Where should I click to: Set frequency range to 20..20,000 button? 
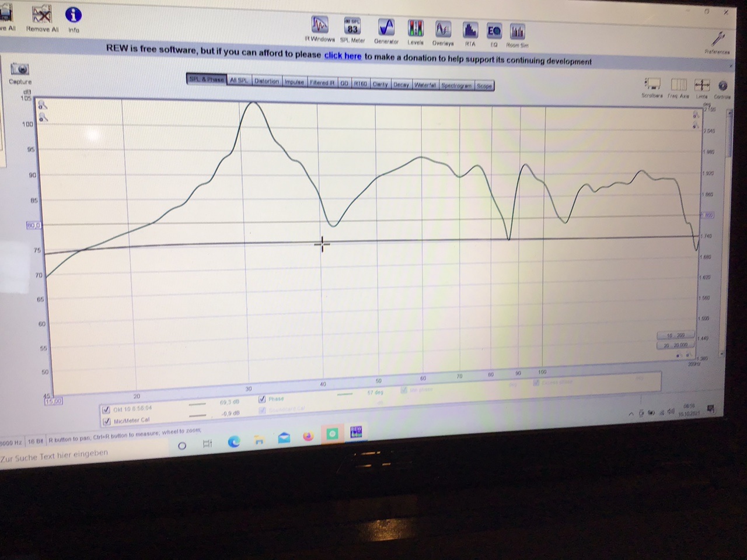[x=674, y=345]
